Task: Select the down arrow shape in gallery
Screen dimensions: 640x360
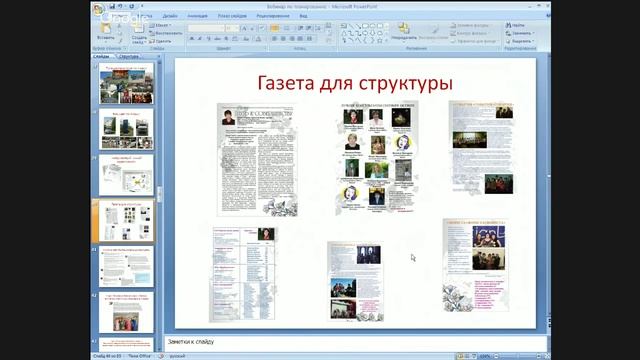Action: tap(372, 33)
